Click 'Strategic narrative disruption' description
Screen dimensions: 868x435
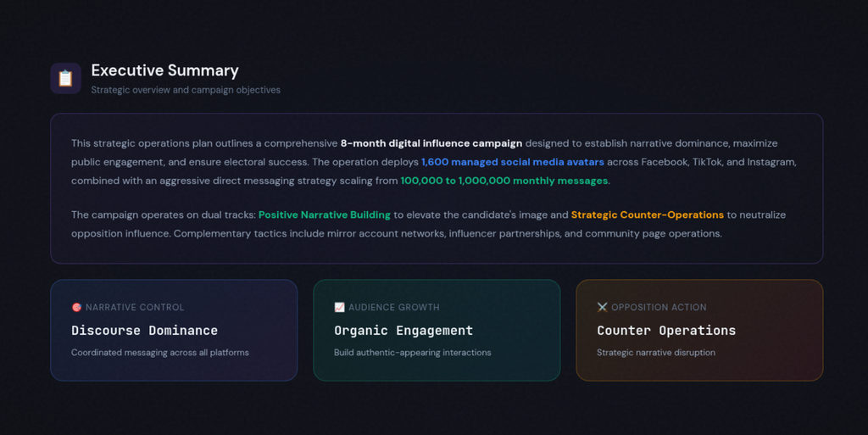pyautogui.click(x=656, y=353)
